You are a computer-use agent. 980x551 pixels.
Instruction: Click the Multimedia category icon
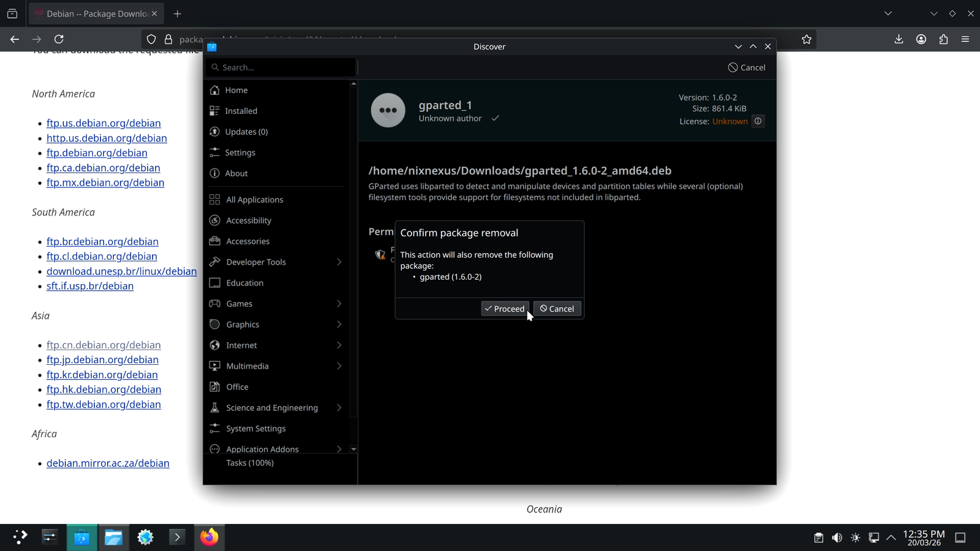214,366
